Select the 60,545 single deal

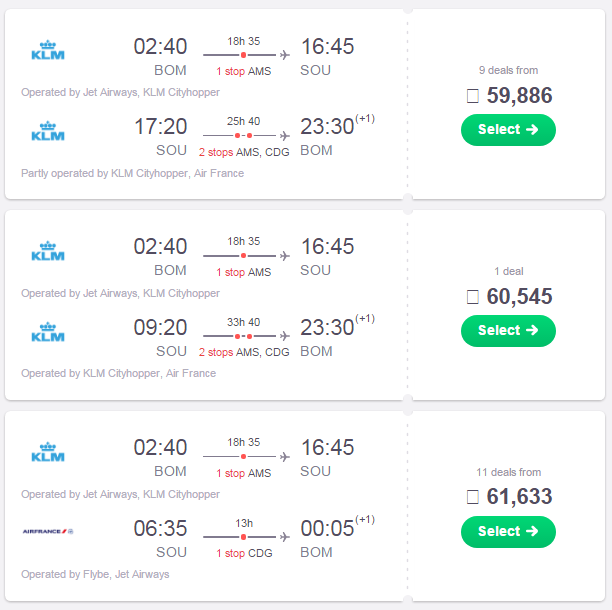click(x=508, y=331)
